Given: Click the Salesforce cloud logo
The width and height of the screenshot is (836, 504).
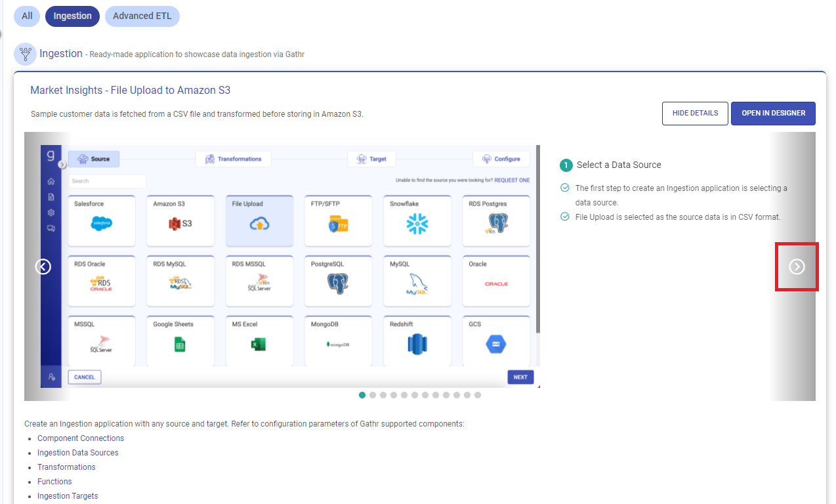Looking at the screenshot, I should (101, 224).
